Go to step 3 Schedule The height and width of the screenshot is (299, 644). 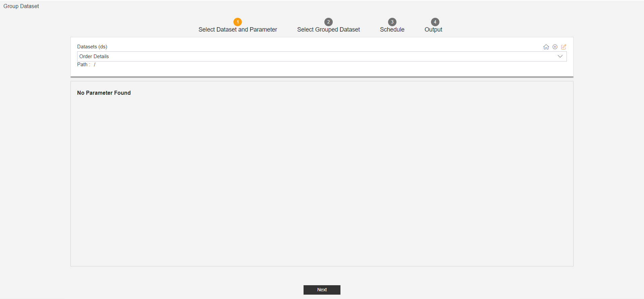pyautogui.click(x=392, y=26)
